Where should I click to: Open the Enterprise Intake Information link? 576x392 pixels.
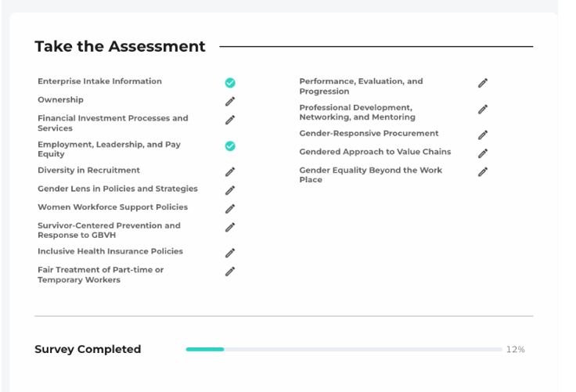[x=99, y=81]
